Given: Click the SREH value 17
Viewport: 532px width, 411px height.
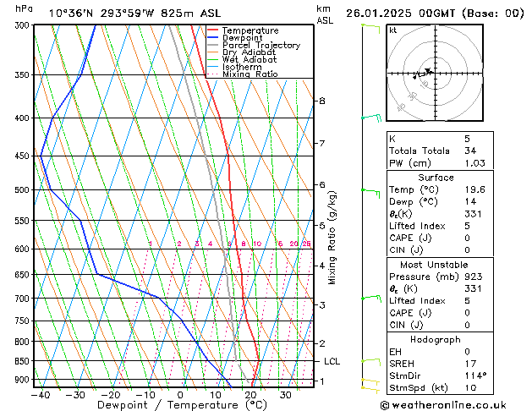Looking at the screenshot, I should pyautogui.click(x=470, y=364).
